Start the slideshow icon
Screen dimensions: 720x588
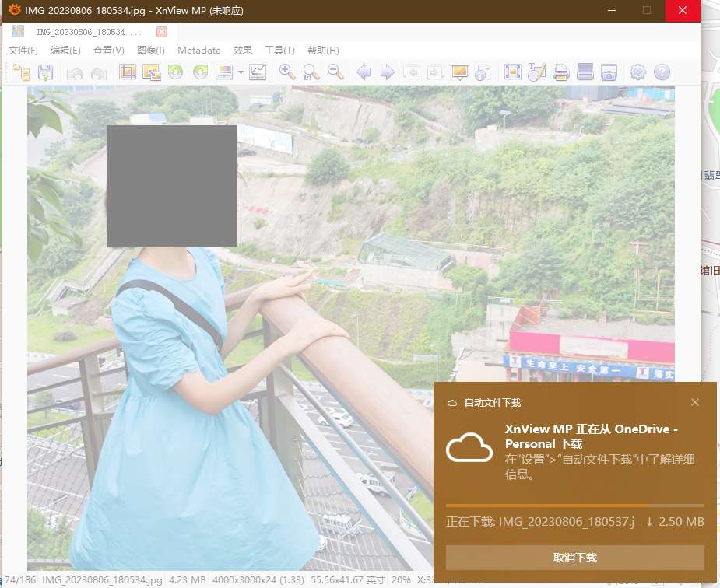[x=460, y=72]
